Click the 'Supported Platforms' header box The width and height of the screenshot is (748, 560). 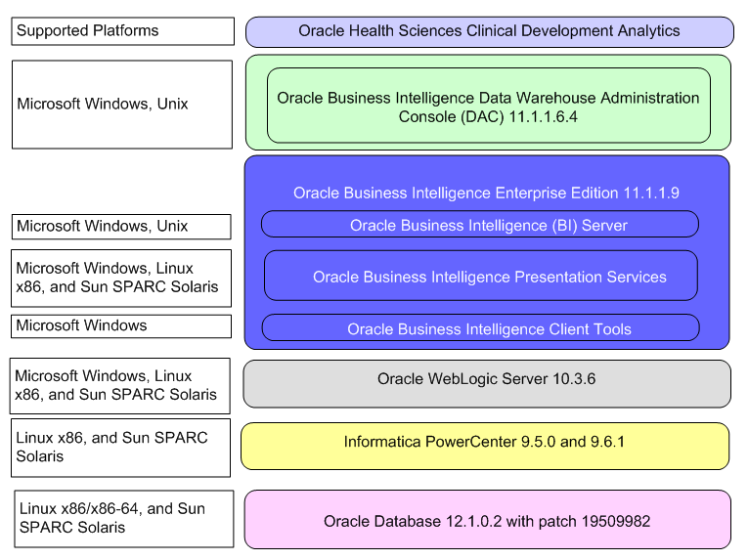pos(122,31)
